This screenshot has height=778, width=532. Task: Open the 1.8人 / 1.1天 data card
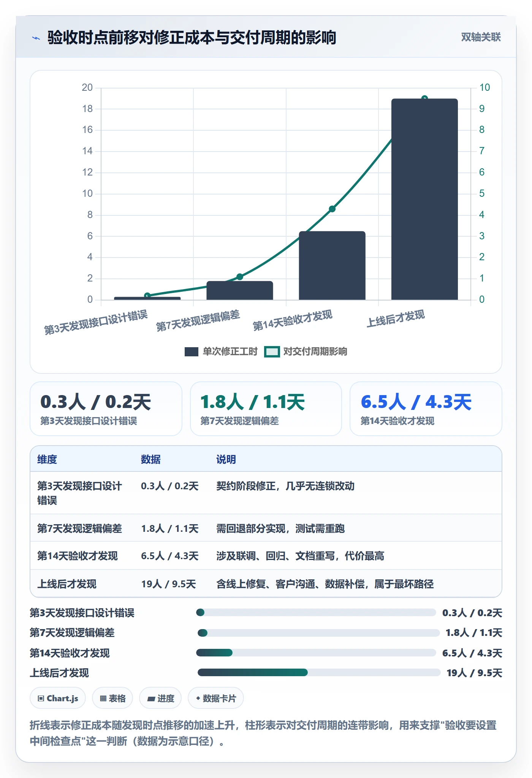click(266, 409)
